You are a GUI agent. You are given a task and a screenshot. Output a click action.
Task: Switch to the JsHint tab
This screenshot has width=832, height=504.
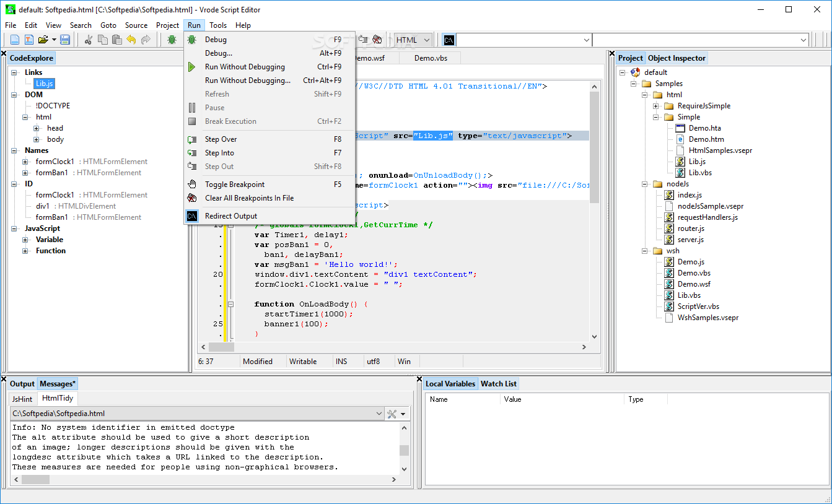point(22,399)
